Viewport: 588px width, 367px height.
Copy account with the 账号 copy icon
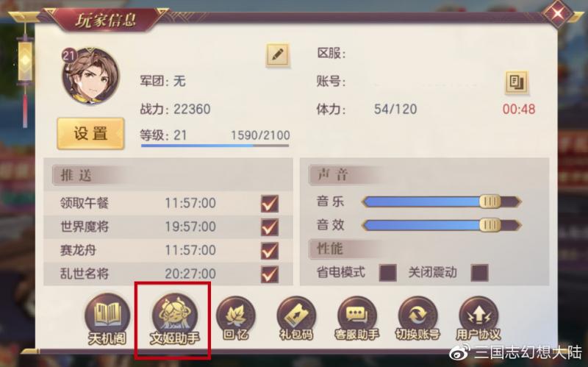[x=517, y=82]
